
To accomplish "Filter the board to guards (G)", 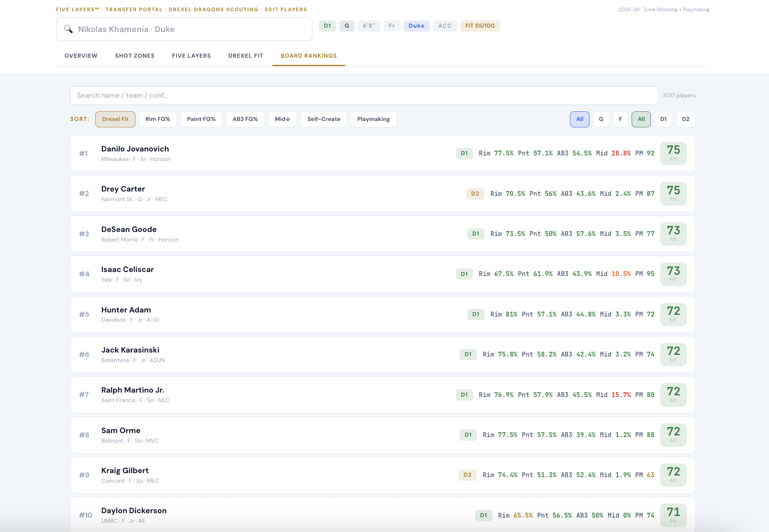I will tap(601, 119).
